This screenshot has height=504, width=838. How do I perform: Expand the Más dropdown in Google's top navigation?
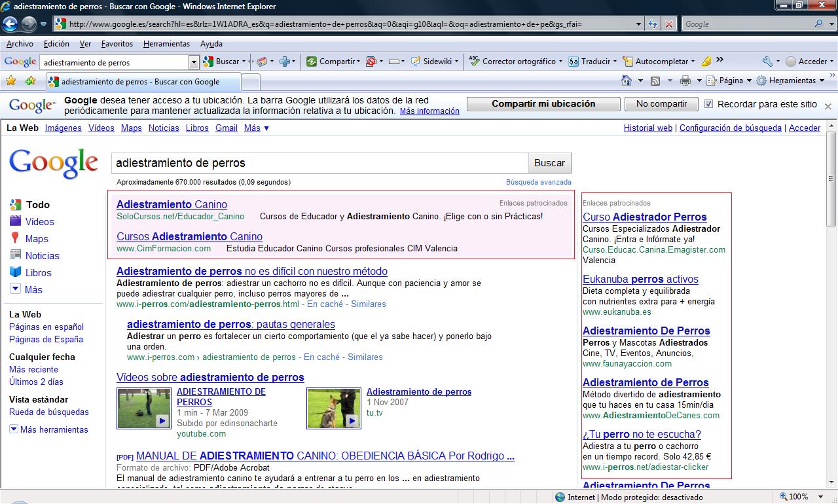[x=257, y=128]
